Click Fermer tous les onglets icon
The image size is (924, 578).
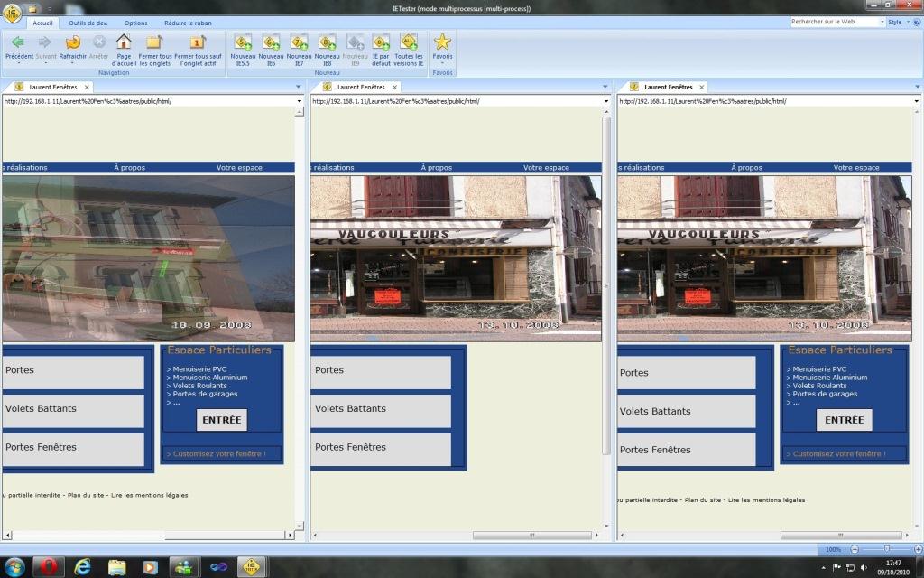(x=154, y=42)
